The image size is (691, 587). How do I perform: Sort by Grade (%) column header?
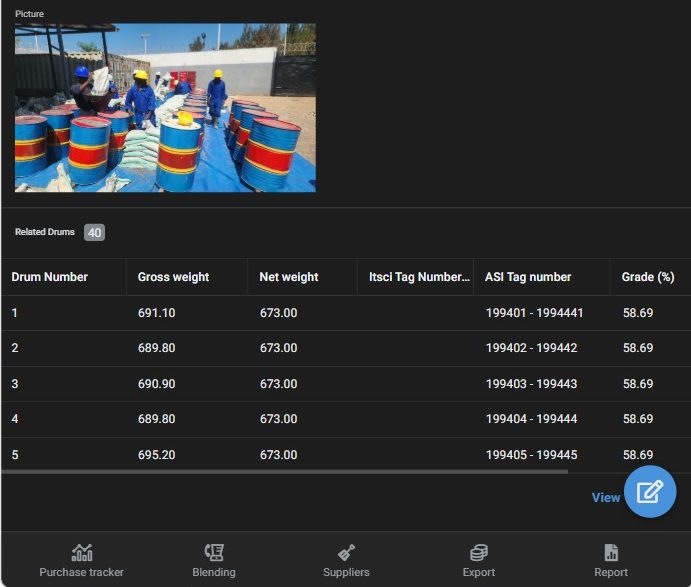[648, 277]
